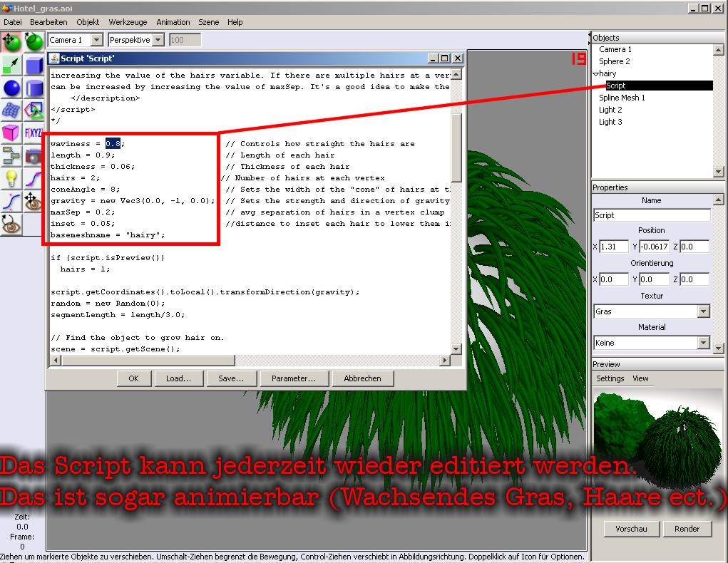Select the F(XYZ) implicit object tool

(34, 133)
